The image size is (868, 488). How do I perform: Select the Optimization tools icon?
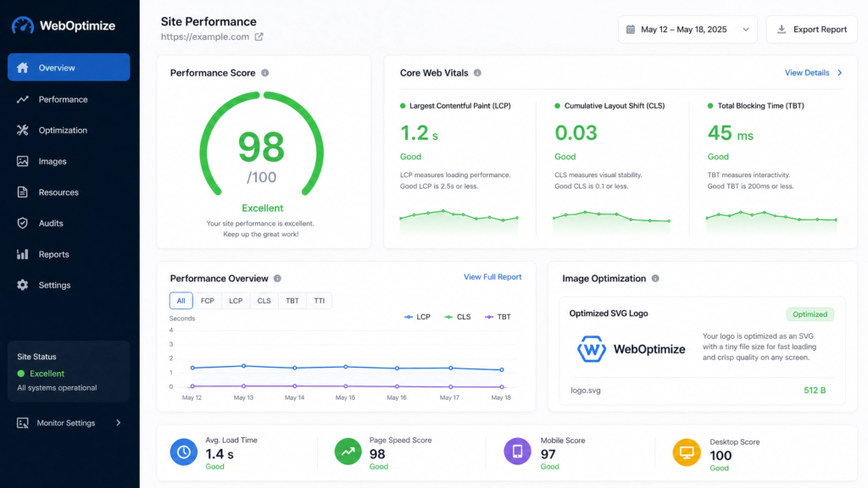[22, 130]
